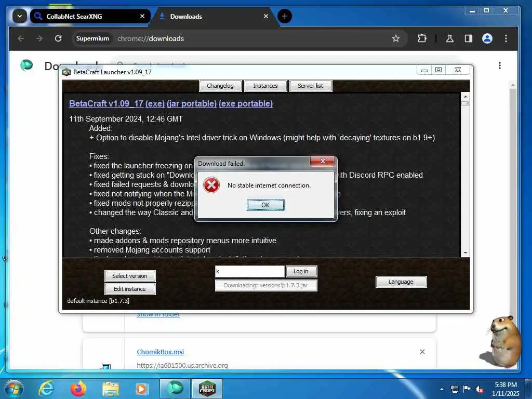
Task: Open the browser three-dot menu
Action: [506, 38]
